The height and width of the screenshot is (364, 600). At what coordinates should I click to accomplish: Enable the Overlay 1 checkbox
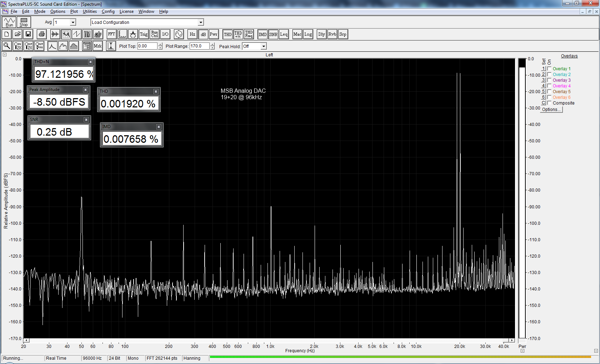549,69
